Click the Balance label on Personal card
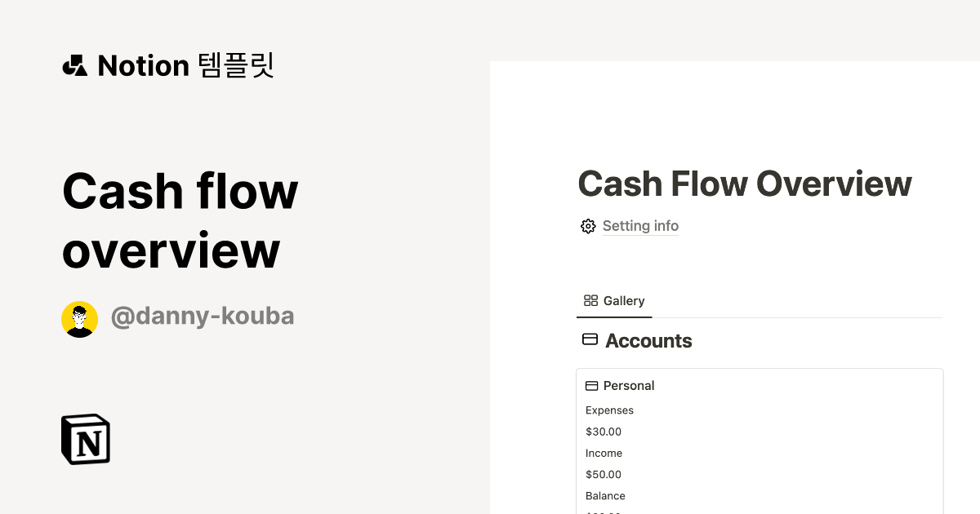980x514 pixels. (605, 495)
